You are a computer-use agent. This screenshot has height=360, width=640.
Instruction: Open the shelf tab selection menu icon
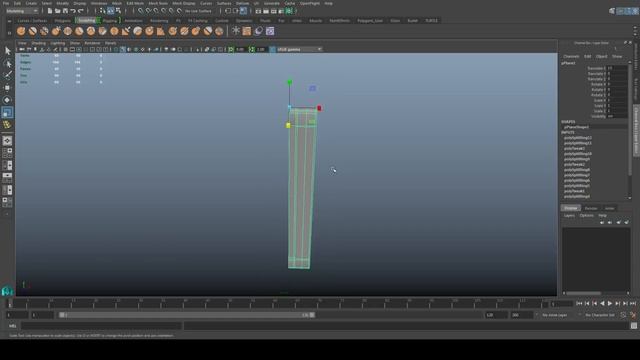[x=9, y=21]
